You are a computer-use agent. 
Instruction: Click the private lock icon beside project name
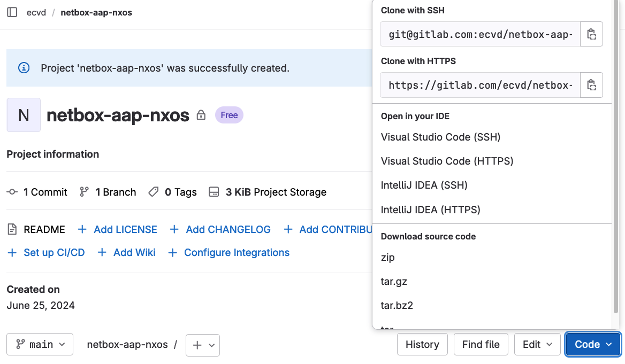coord(201,115)
